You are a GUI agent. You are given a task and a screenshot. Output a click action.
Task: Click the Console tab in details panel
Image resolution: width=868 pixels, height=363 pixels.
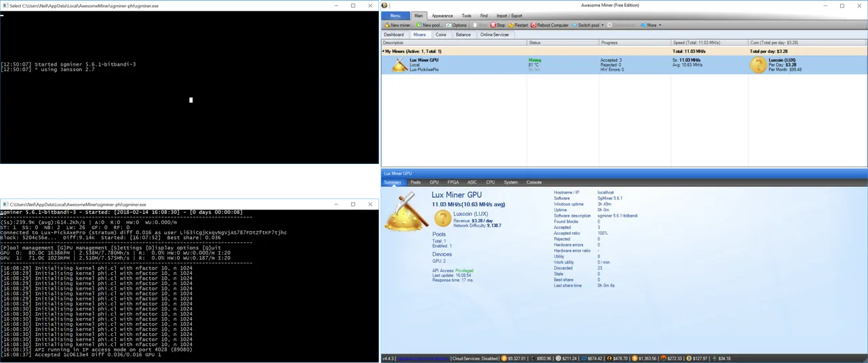click(534, 182)
